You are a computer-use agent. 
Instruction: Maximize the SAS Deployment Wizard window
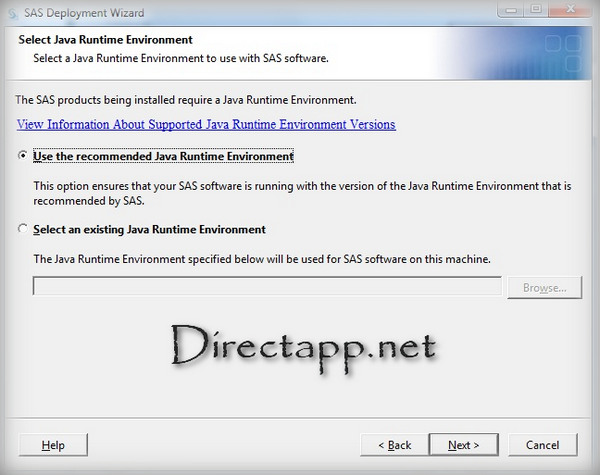tap(536, 10)
